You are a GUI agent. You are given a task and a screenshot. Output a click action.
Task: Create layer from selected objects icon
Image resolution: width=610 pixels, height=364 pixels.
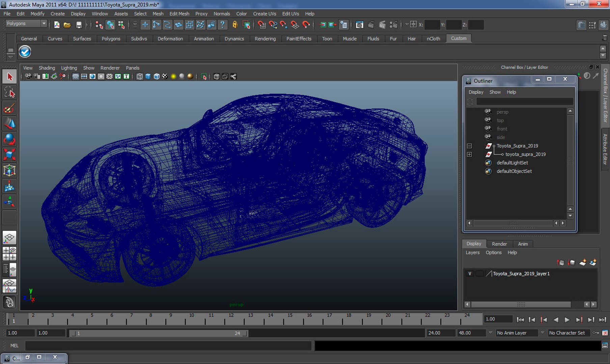pyautogui.click(x=593, y=263)
